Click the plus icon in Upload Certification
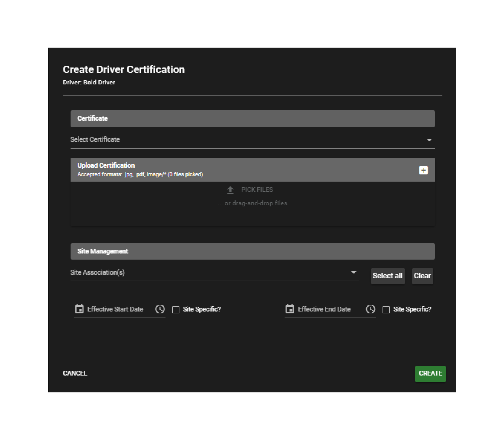Screen dimensions: 504x440 click(x=423, y=170)
